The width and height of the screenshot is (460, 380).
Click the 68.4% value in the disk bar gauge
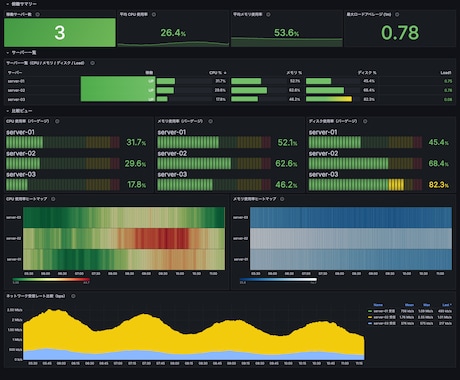(x=438, y=164)
